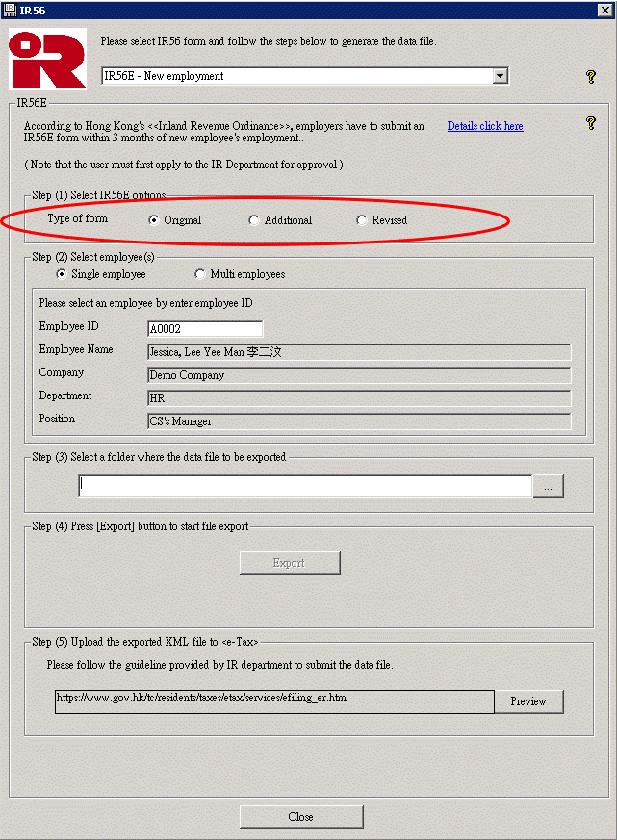Pick the Revised form type option
The height and width of the screenshot is (840, 617).
[x=362, y=220]
